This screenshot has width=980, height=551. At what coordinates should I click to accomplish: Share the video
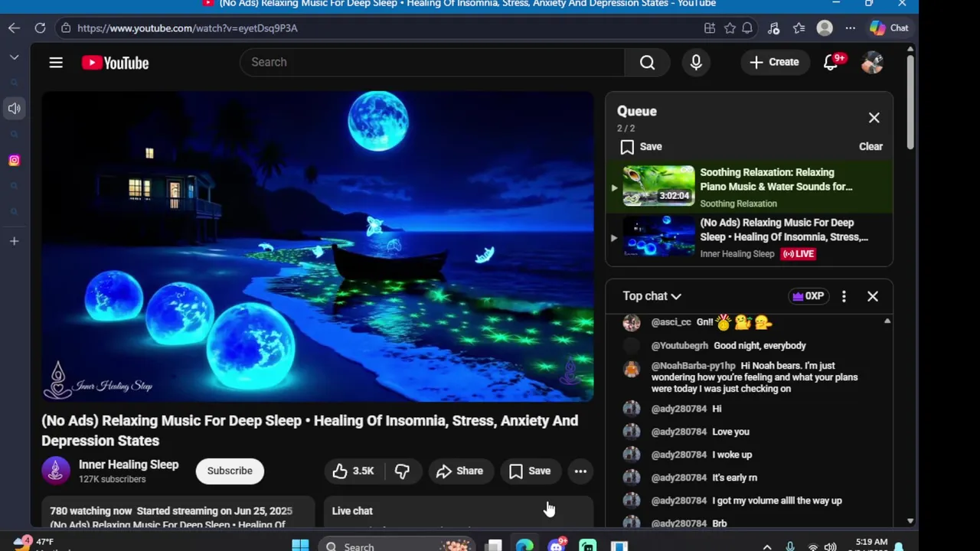point(460,471)
